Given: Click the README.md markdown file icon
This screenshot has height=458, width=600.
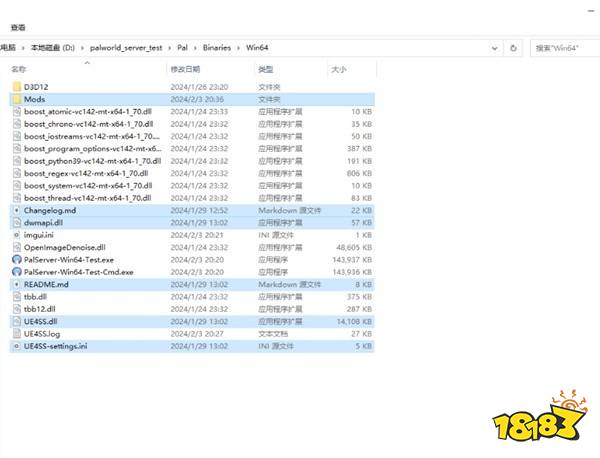Looking at the screenshot, I should coord(16,284).
